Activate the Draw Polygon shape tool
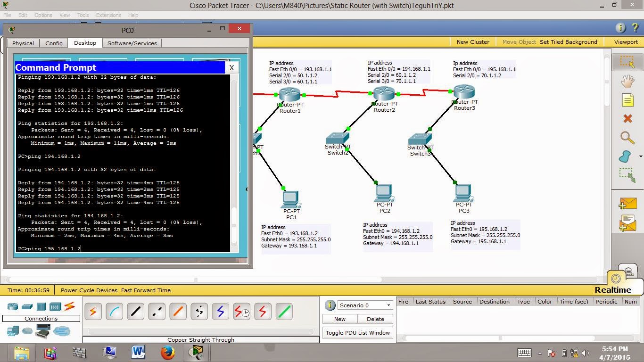This screenshot has height=362, width=644. [626, 156]
